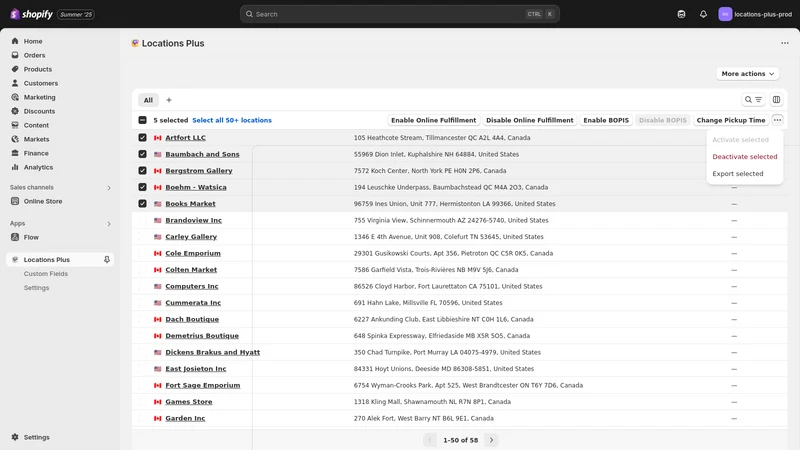The image size is (800, 450).
Task: Go to Orders in the sidebar
Action: 34,55
